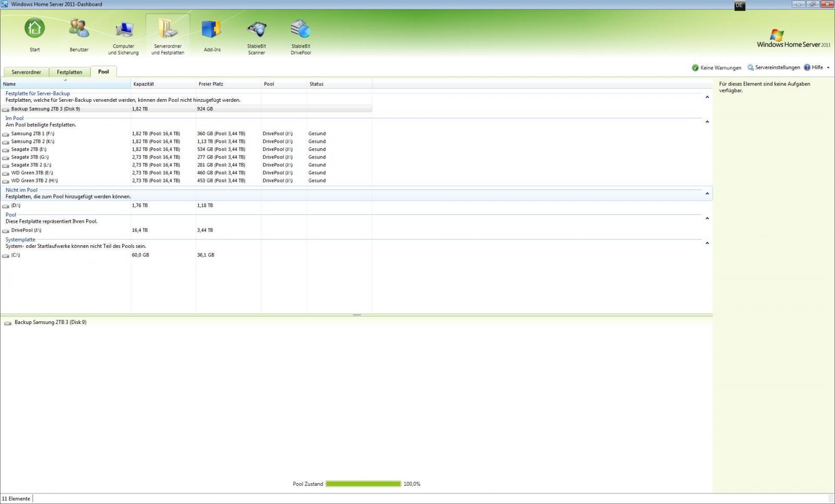Switch to the Serverordner tab
Viewport: 835px width, 504px height.
(26, 72)
